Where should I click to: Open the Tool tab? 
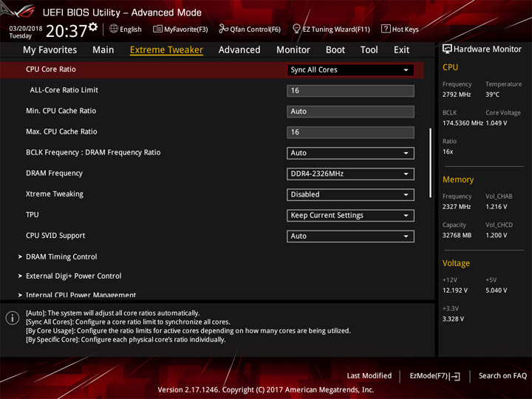(369, 50)
